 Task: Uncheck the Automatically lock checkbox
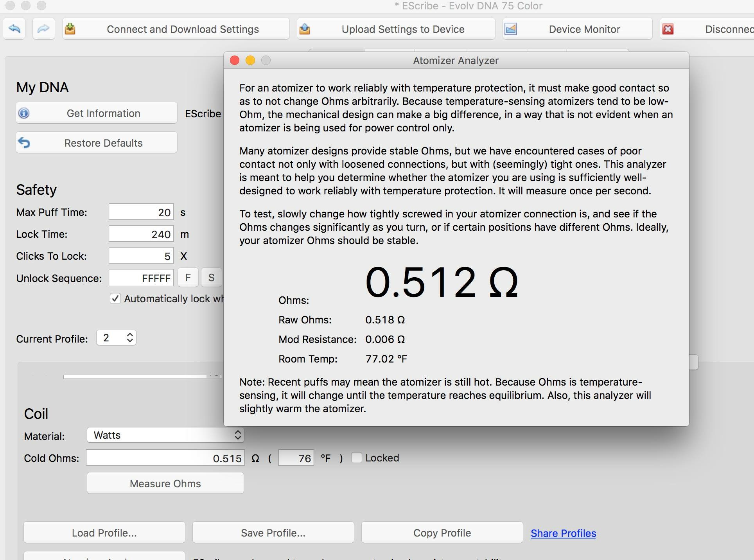(x=115, y=299)
